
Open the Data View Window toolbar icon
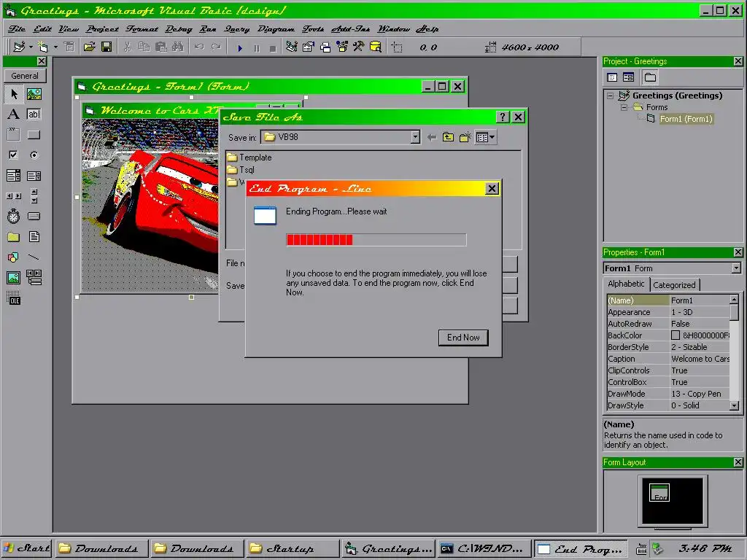point(376,47)
